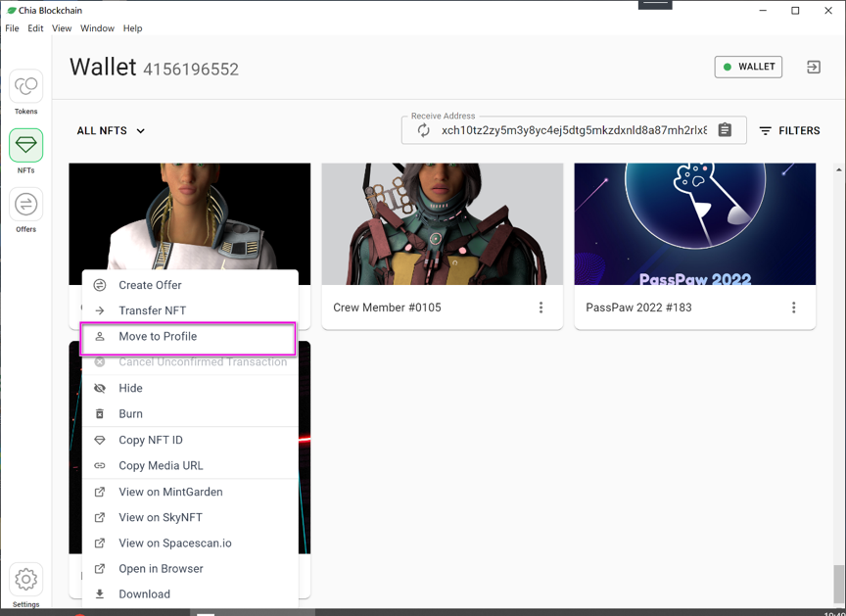Viewport: 846px width, 616px height.
Task: Choose Copy Media URL menu entry
Action: click(x=190, y=465)
